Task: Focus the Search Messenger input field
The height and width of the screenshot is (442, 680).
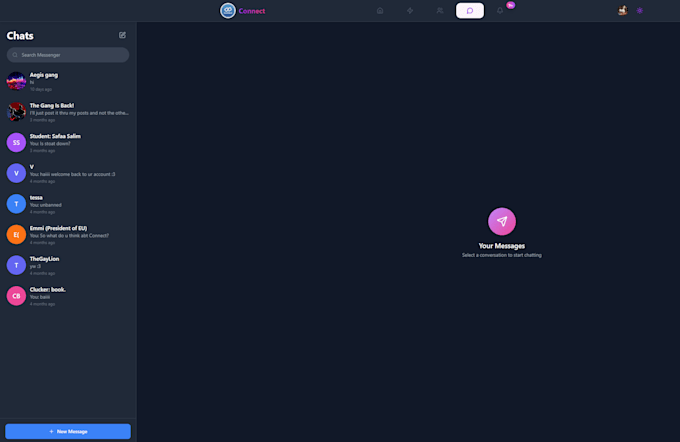Action: click(x=68, y=55)
